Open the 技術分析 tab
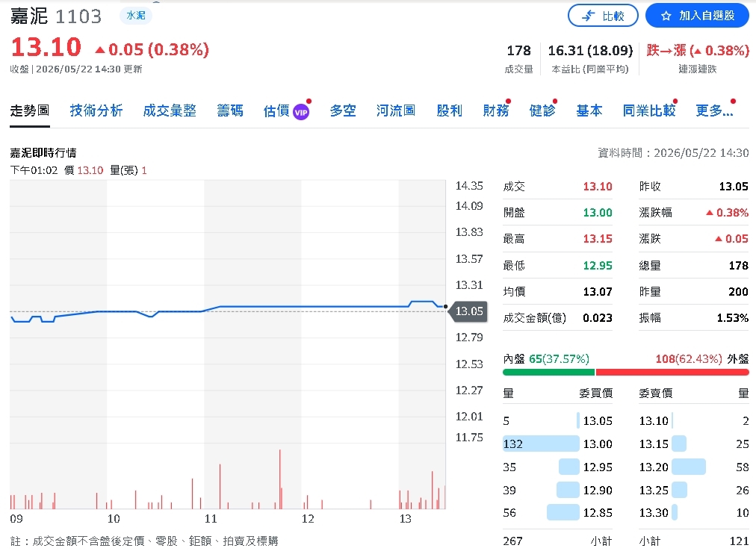Image resolution: width=756 pixels, height=557 pixels. pos(96,111)
